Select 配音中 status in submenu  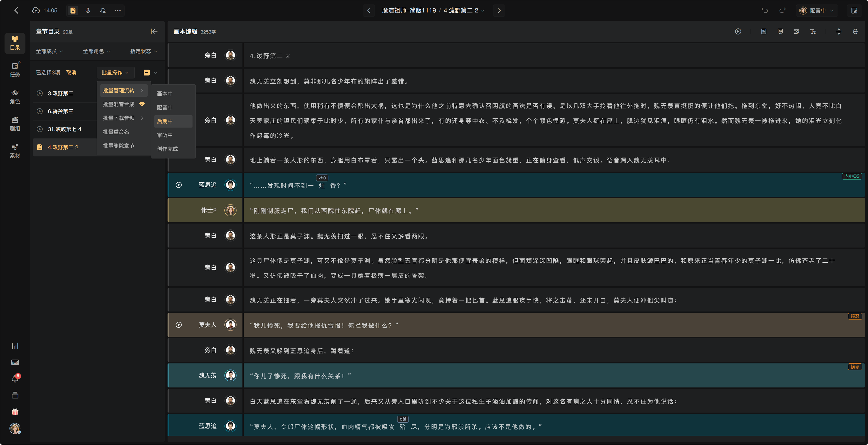[173, 107]
